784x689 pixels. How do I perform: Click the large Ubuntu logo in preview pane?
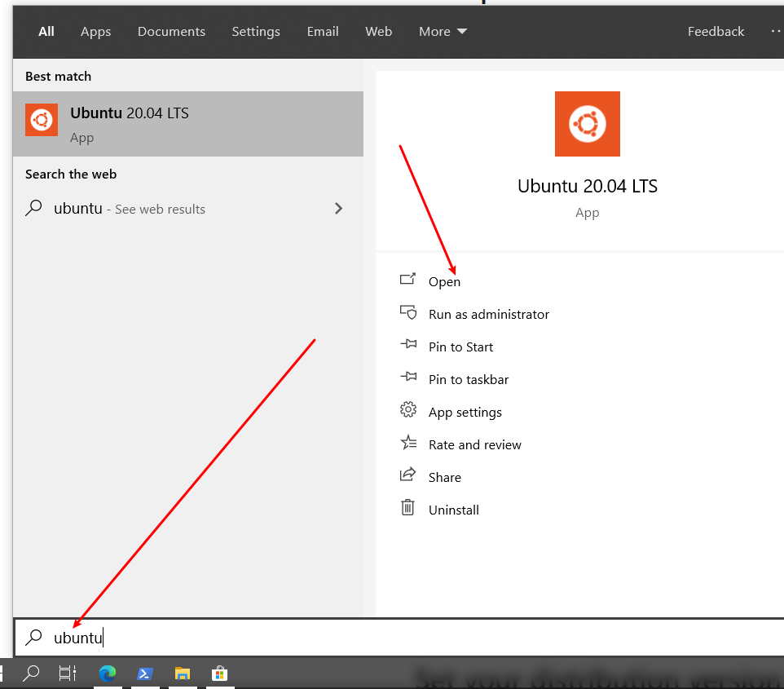point(587,124)
